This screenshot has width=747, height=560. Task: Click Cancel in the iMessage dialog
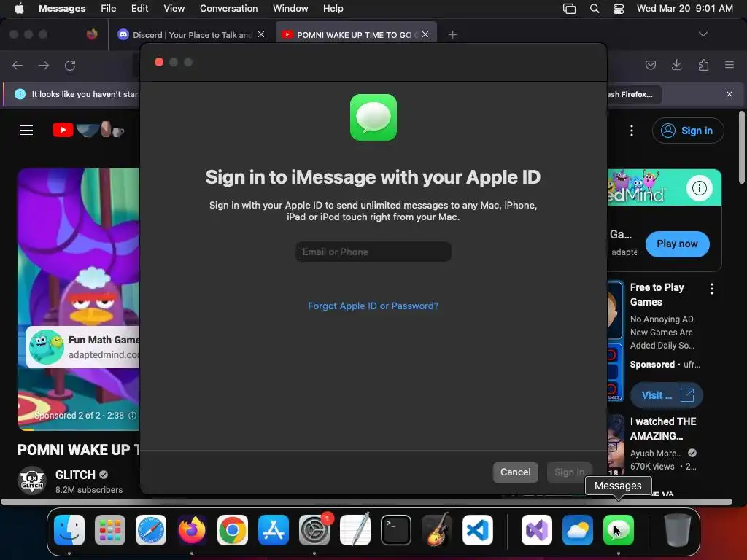pyautogui.click(x=516, y=472)
